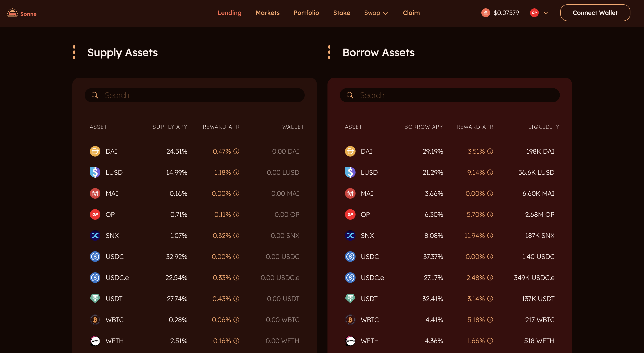Click the Optimism network icon in header

click(534, 13)
